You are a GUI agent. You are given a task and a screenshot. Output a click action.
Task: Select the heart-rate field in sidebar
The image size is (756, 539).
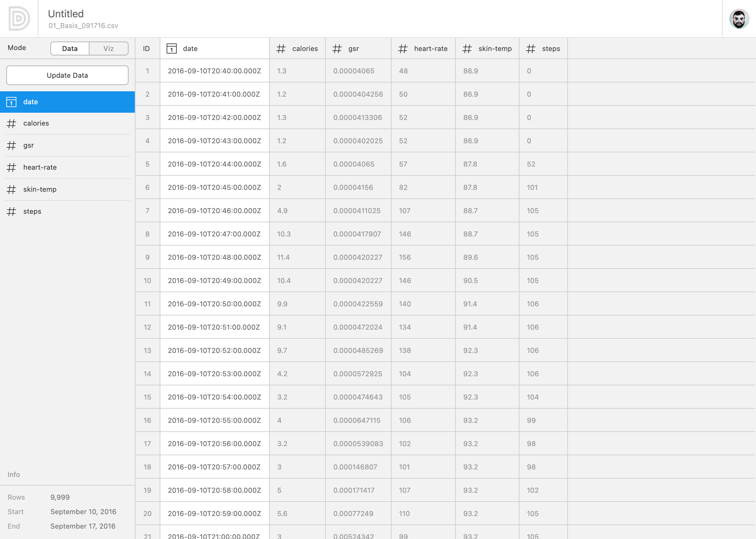67,167
